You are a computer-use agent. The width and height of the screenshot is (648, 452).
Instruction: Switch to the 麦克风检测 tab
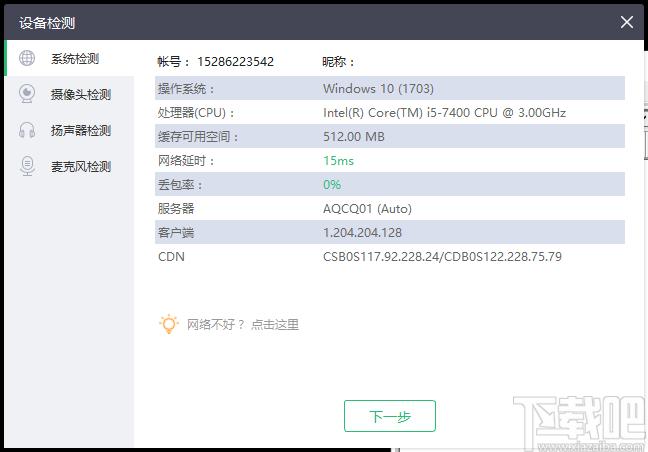tap(69, 167)
